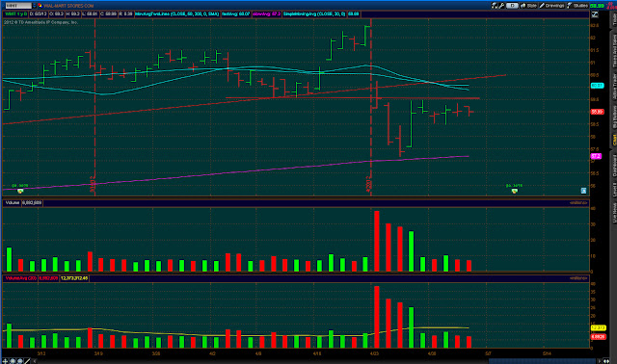Open the Times And Sales side tab
Viewport: 617px width, 364px height.
[614, 51]
